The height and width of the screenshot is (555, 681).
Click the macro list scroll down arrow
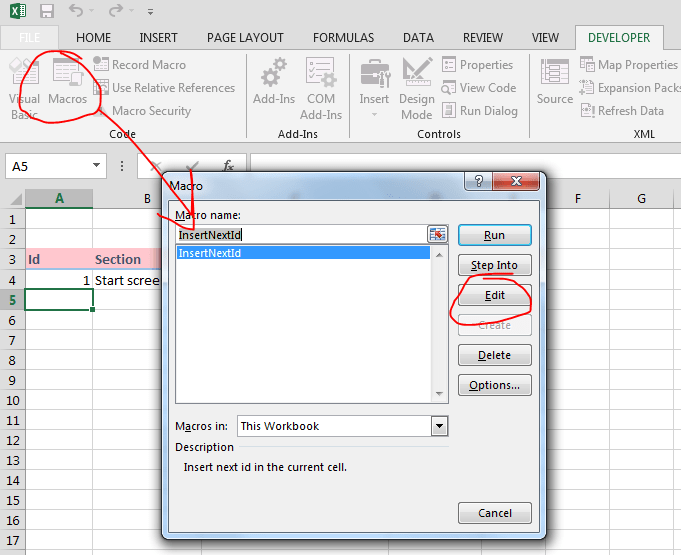(x=439, y=393)
